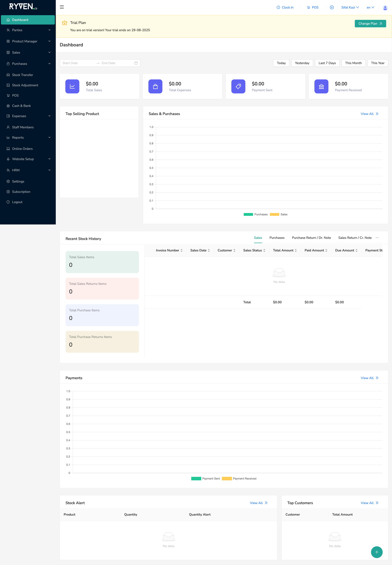
Task: Click the POS cart icon in header
Action: [308, 7]
